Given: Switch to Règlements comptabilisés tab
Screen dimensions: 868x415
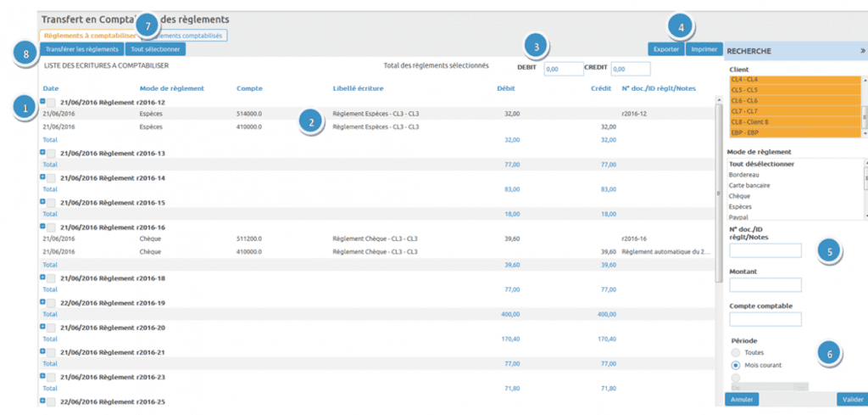Looking at the screenshot, I should pyautogui.click(x=184, y=36).
